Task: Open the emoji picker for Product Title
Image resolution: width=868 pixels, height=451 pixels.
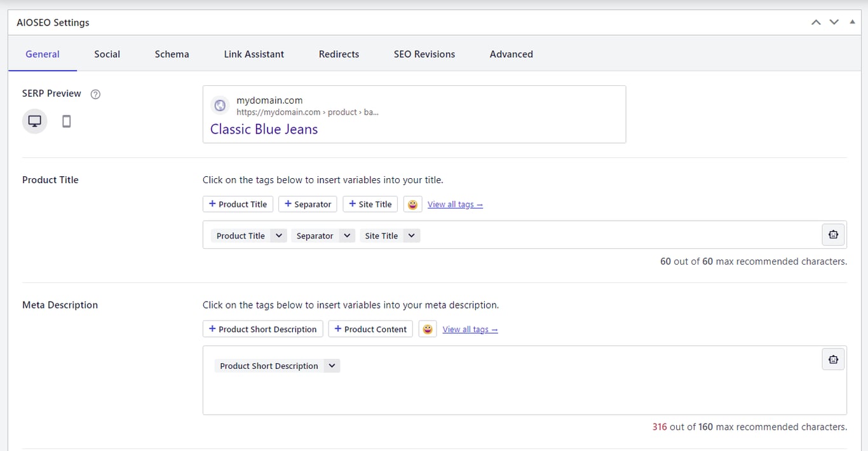Action: click(x=412, y=204)
